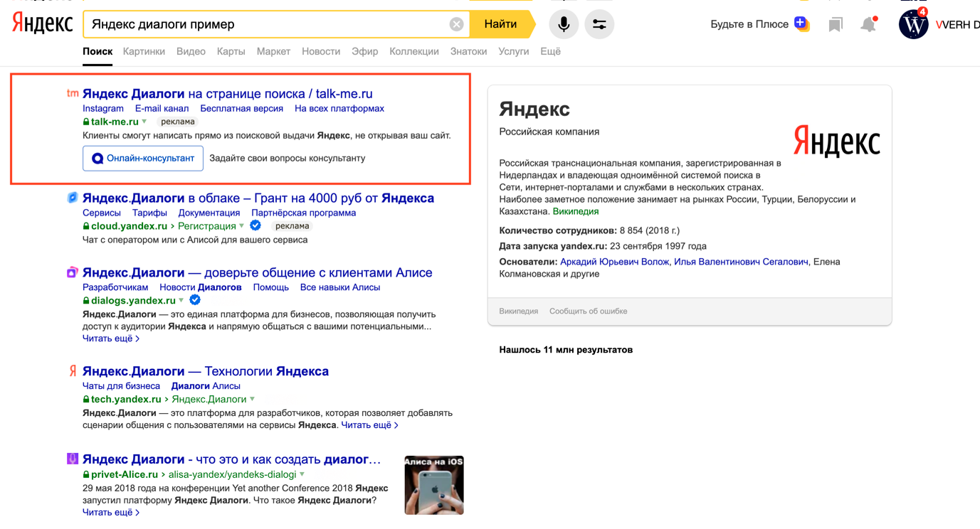Click the Тарифы sitelink
Viewport: 980px width, 529px height.
[149, 213]
